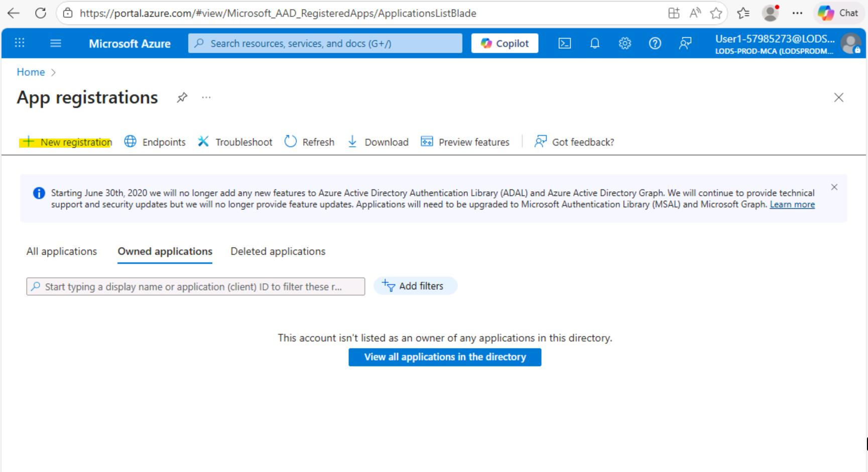Open the blade's more options ellipsis
This screenshot has height=472, width=868.
point(206,97)
